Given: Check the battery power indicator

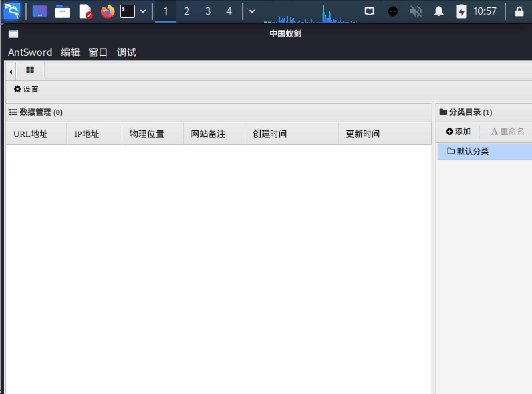Looking at the screenshot, I should (x=461, y=11).
